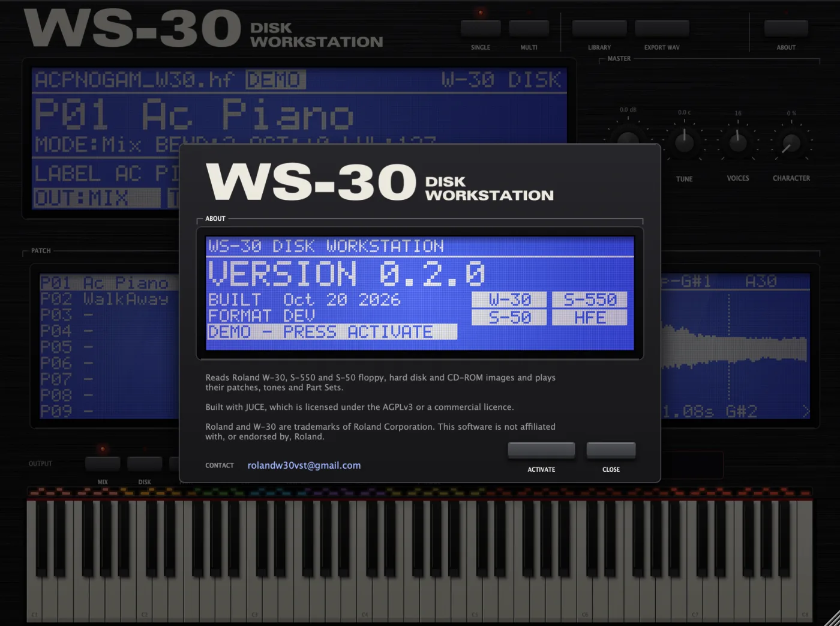Viewport: 840px width, 626px height.
Task: Switch to SINGLE mode in top bar
Action: pos(481,28)
